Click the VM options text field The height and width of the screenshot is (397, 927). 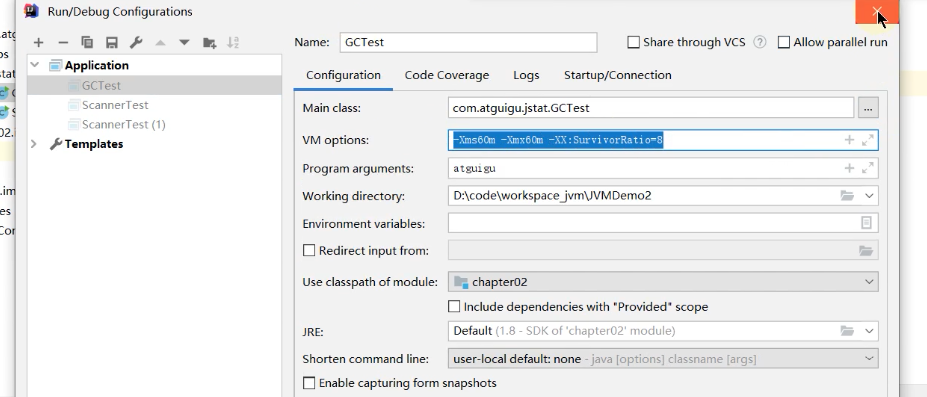point(663,140)
